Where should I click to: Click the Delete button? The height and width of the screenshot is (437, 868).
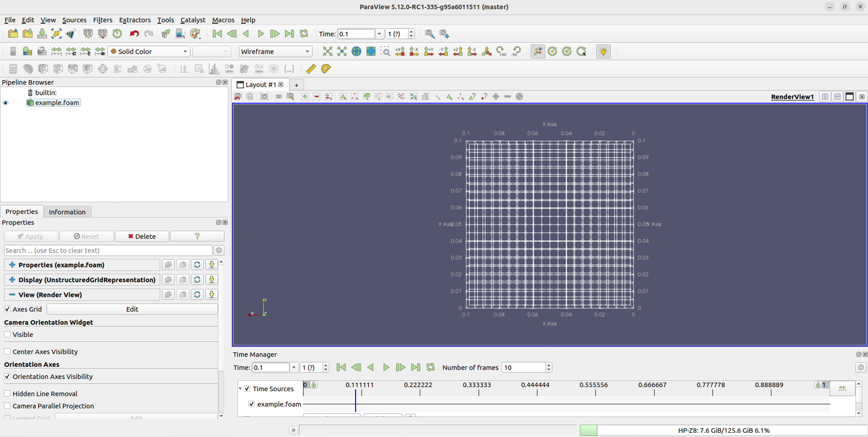click(141, 236)
